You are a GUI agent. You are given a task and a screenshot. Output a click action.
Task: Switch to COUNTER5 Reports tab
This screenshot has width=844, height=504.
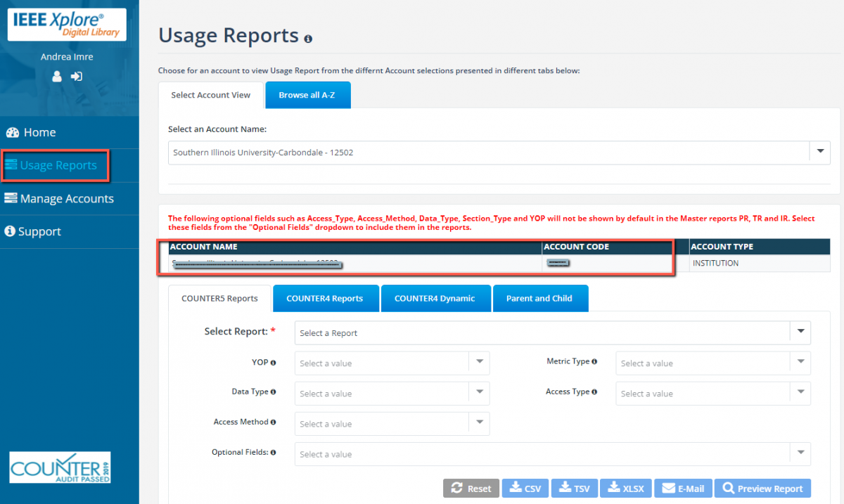[219, 298]
